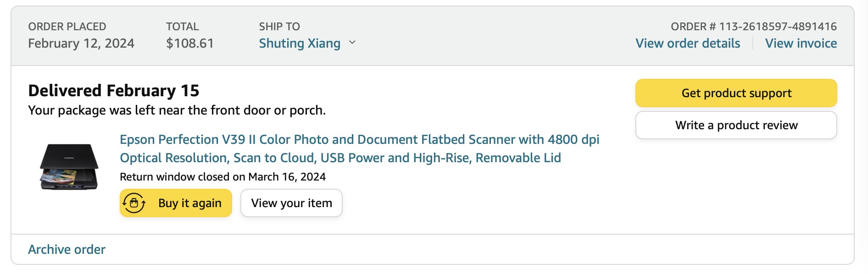Image resolution: width=868 pixels, height=274 pixels.
Task: Click Write a product review
Action: click(x=736, y=125)
